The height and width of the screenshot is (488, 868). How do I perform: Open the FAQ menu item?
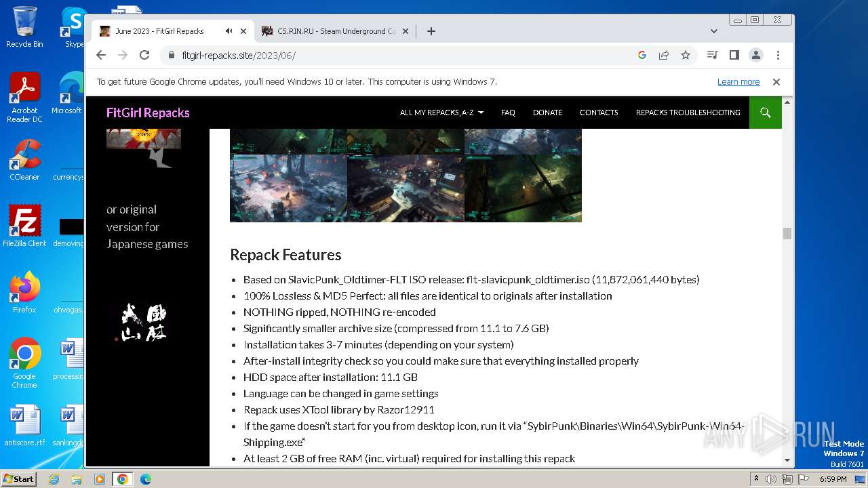(508, 113)
